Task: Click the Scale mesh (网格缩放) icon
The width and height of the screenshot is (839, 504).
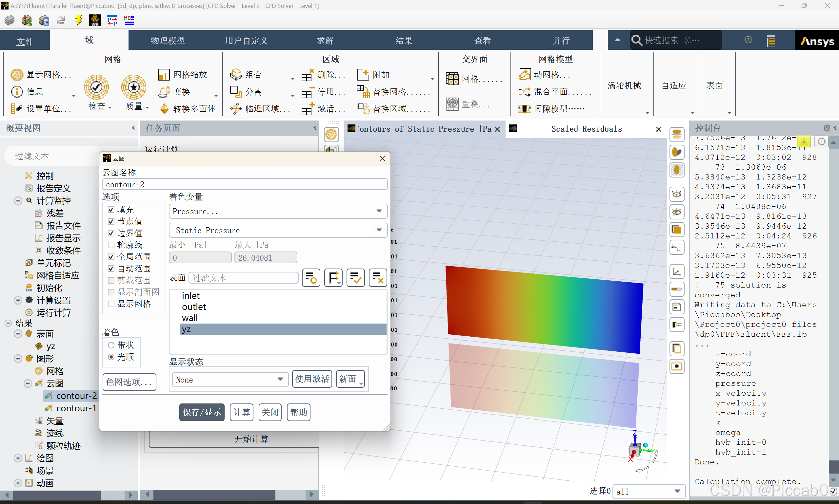Action: click(x=164, y=75)
